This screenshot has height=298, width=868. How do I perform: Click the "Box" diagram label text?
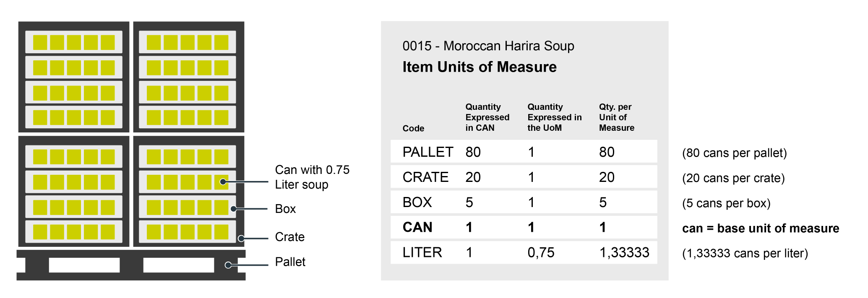[285, 209]
